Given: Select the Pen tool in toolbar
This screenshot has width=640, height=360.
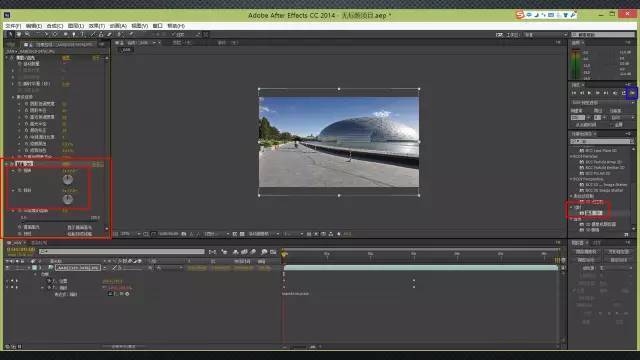Looking at the screenshot, I should click(x=74, y=35).
